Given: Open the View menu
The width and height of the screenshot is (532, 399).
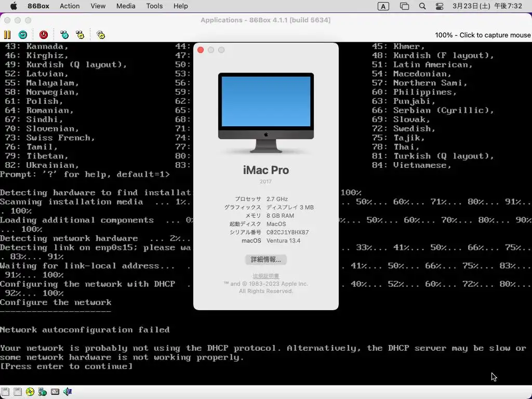Looking at the screenshot, I should click(x=98, y=6).
